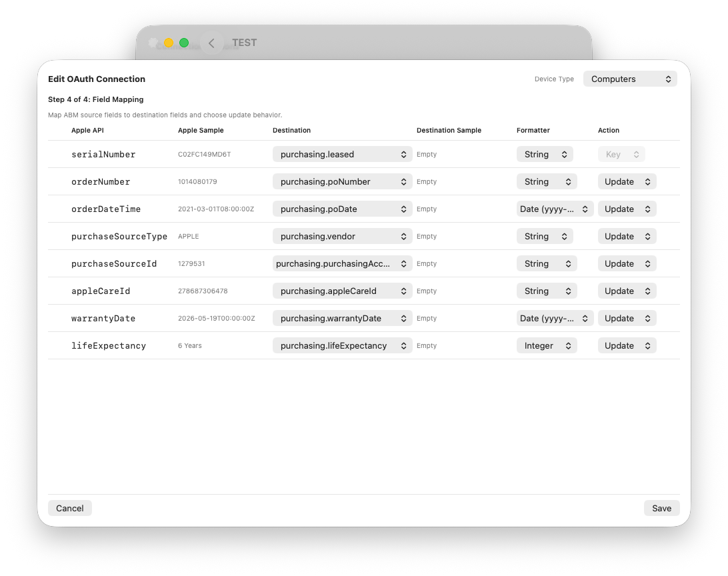Click the lifeExpectancy API field name
The height and width of the screenshot is (576, 728).
(109, 346)
